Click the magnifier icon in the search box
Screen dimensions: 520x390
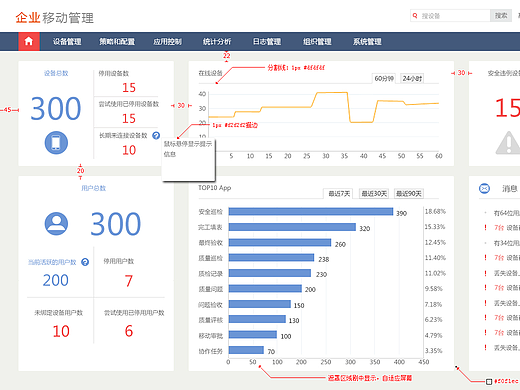click(415, 16)
